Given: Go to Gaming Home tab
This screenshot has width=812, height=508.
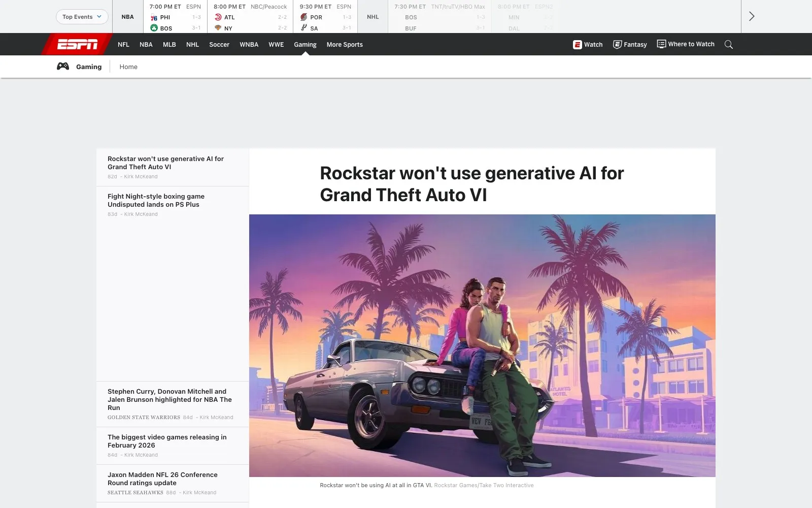Looking at the screenshot, I should 128,67.
